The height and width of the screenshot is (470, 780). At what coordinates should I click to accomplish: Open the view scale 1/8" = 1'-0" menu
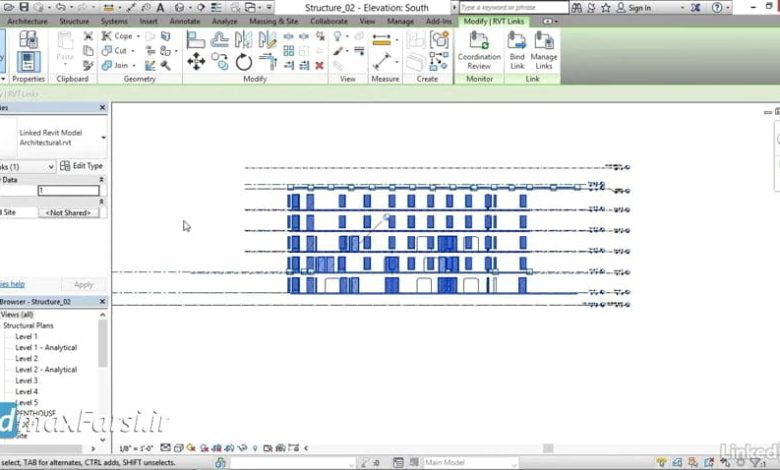coord(136,448)
